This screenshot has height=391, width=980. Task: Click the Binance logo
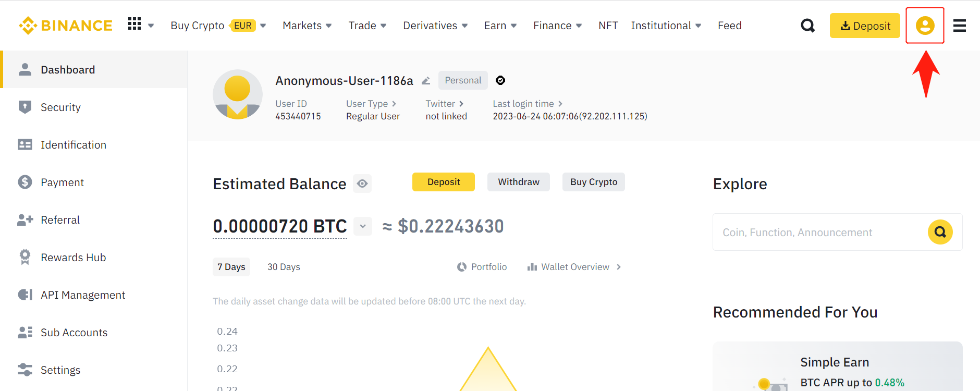coord(66,26)
